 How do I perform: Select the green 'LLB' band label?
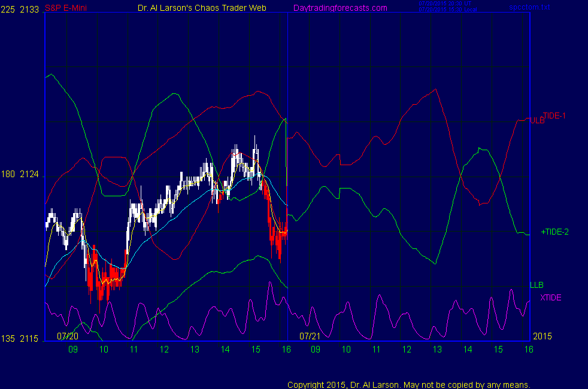tap(537, 285)
